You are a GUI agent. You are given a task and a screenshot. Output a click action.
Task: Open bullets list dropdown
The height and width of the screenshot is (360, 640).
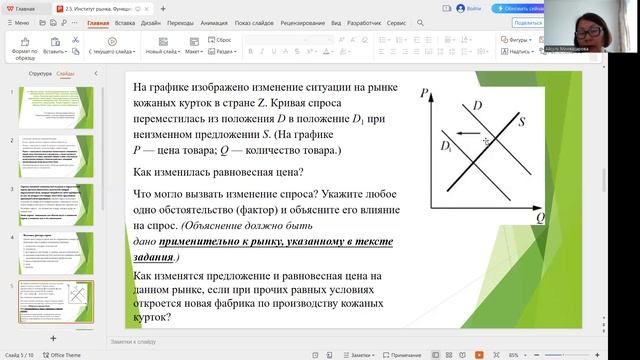(388, 40)
